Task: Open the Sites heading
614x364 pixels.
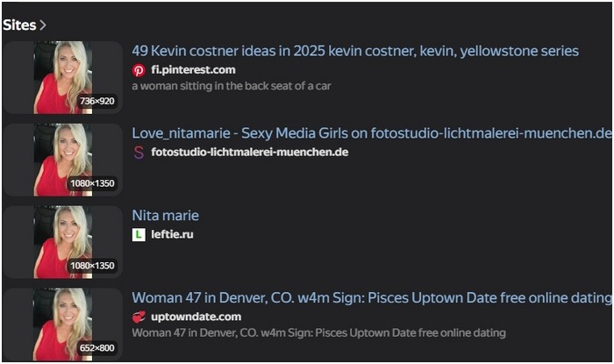Action: click(19, 25)
